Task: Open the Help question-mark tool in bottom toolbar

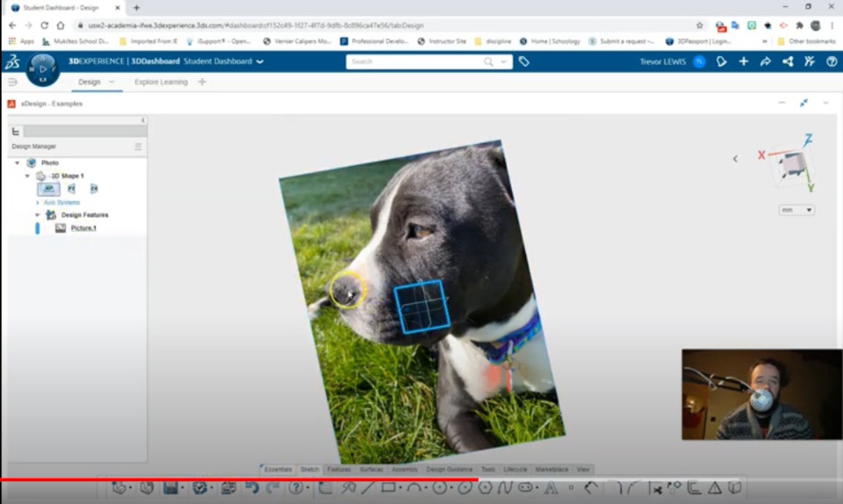Action: click(x=296, y=488)
